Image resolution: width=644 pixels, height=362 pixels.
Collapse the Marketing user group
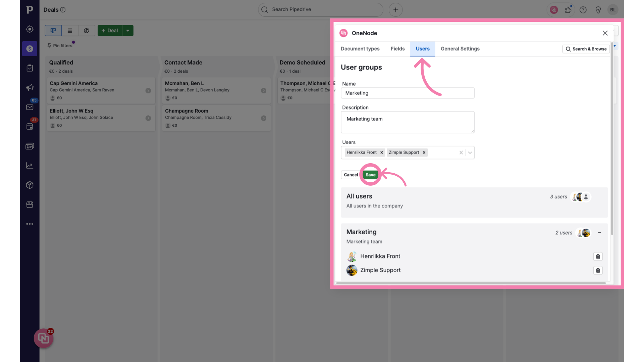599,233
